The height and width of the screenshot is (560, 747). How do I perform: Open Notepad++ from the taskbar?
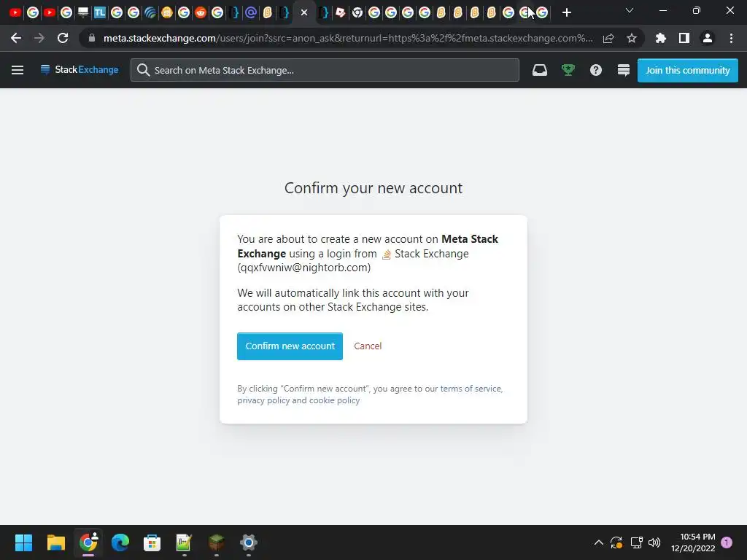(x=184, y=542)
